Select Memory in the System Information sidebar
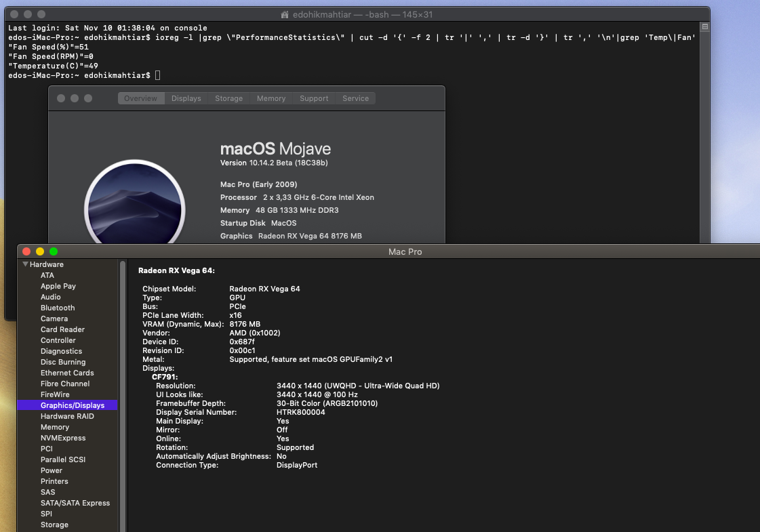The image size is (760, 532). [x=55, y=427]
